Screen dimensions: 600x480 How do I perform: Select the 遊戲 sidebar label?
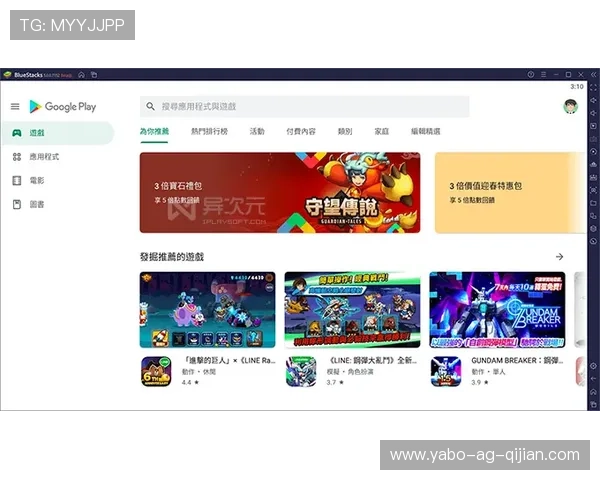(37, 133)
